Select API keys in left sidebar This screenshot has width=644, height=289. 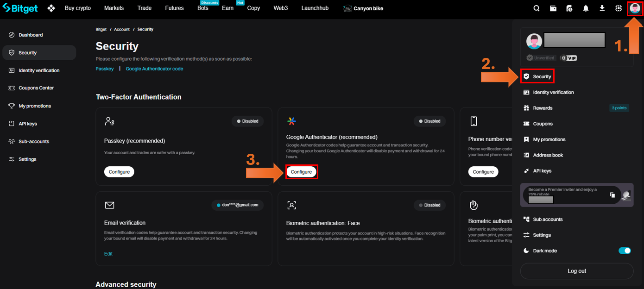(x=28, y=124)
